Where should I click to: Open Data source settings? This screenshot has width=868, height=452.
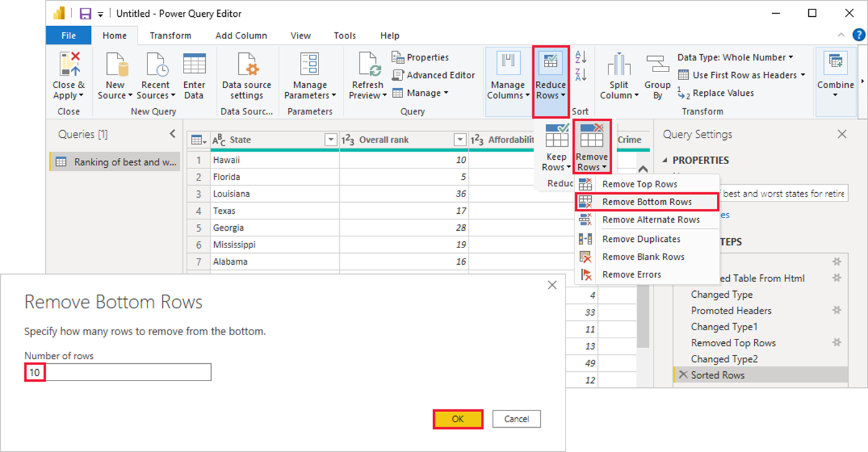click(x=246, y=65)
